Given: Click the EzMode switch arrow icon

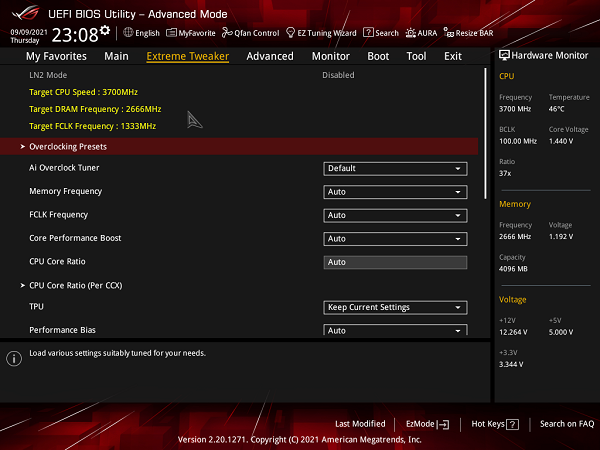Looking at the screenshot, I should [443, 424].
